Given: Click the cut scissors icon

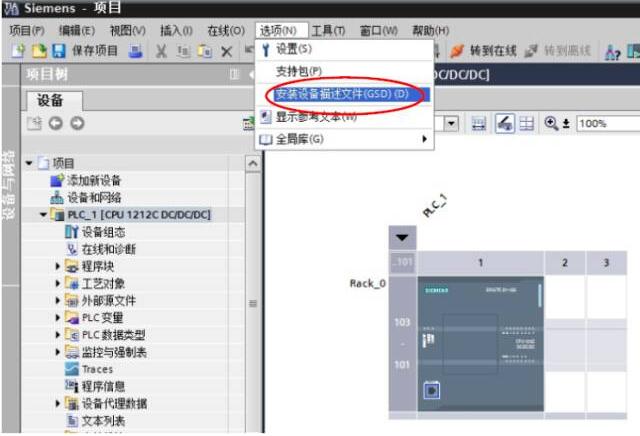Looking at the screenshot, I should (161, 51).
